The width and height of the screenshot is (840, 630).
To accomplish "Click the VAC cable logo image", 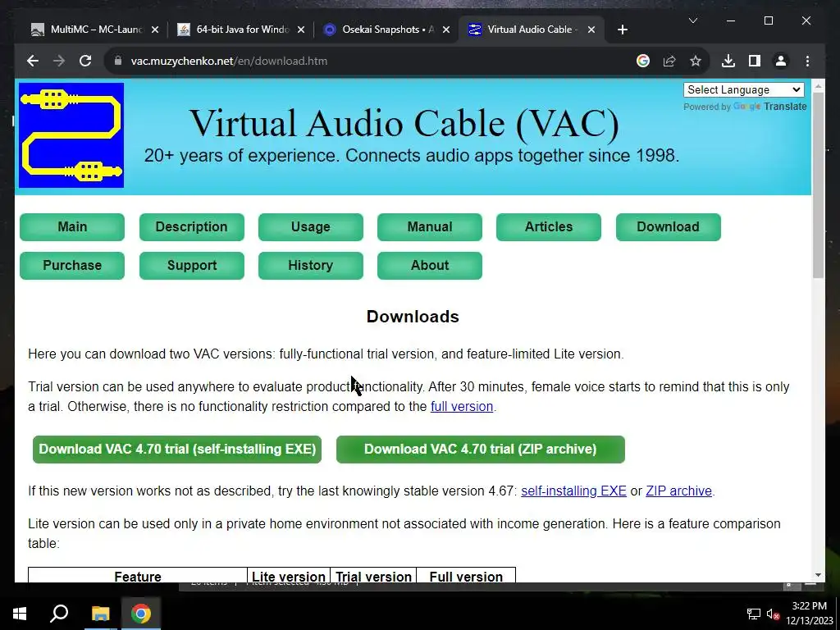I will (x=71, y=135).
